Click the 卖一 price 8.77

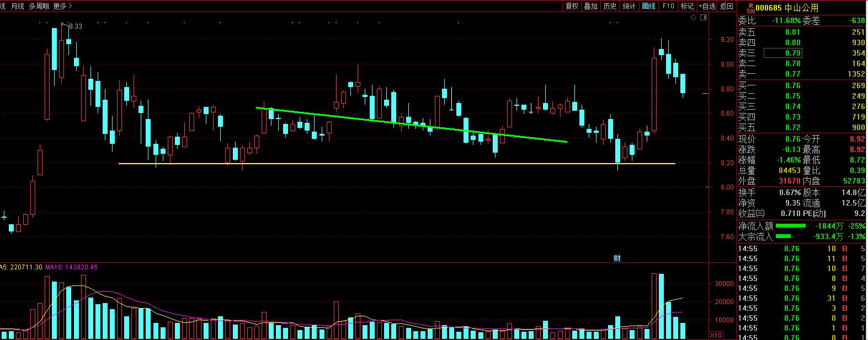tap(792, 74)
